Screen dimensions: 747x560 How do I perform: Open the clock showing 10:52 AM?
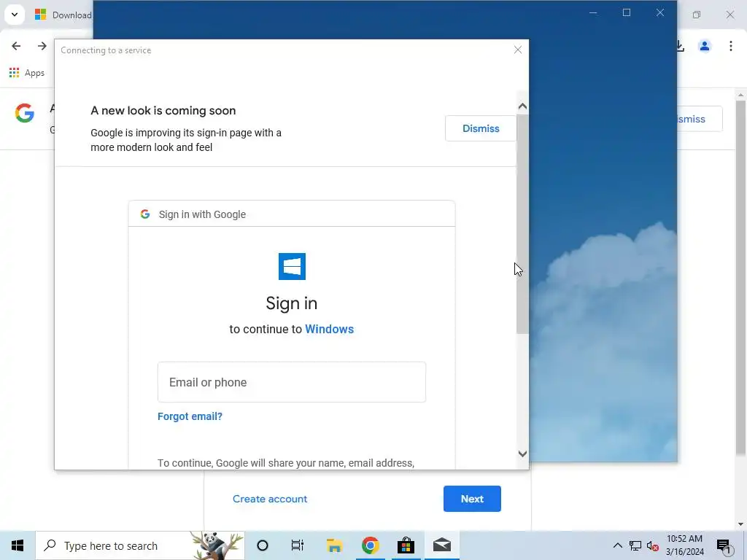(684, 545)
